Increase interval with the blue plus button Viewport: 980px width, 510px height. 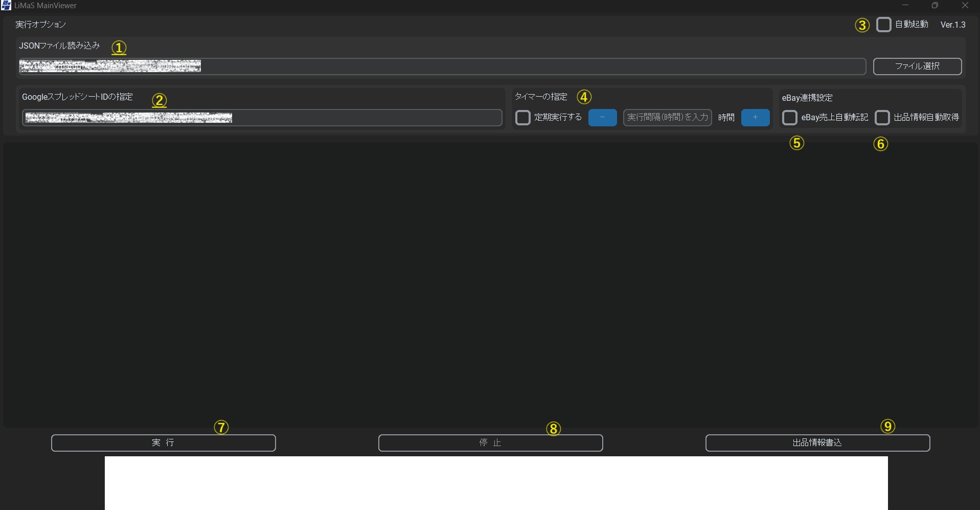755,118
